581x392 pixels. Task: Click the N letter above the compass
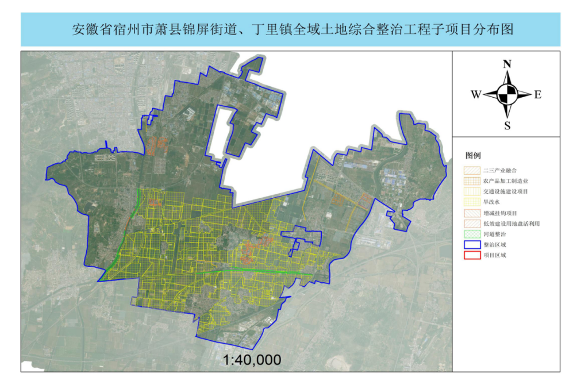click(x=507, y=64)
